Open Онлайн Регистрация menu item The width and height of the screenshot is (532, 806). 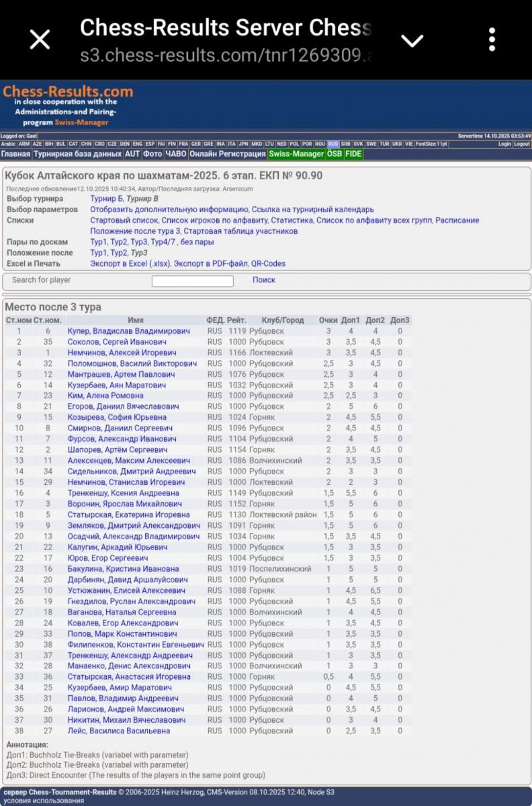coord(227,154)
